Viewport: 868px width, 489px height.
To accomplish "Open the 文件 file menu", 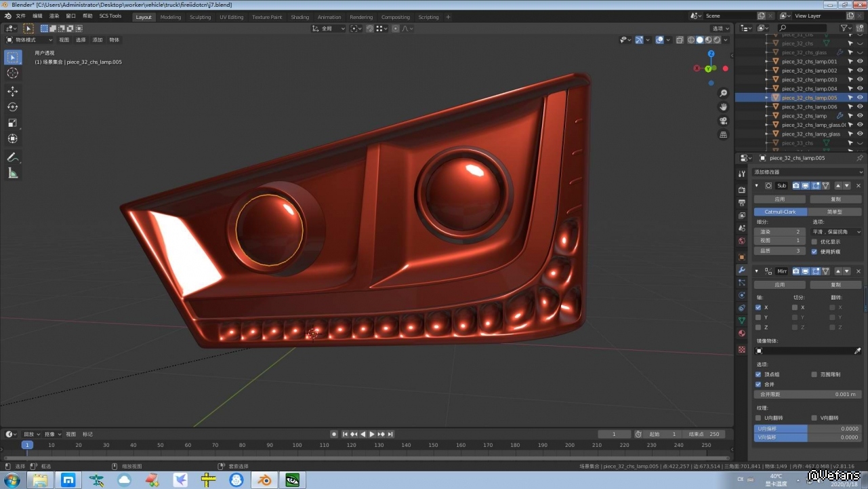I will (x=20, y=16).
